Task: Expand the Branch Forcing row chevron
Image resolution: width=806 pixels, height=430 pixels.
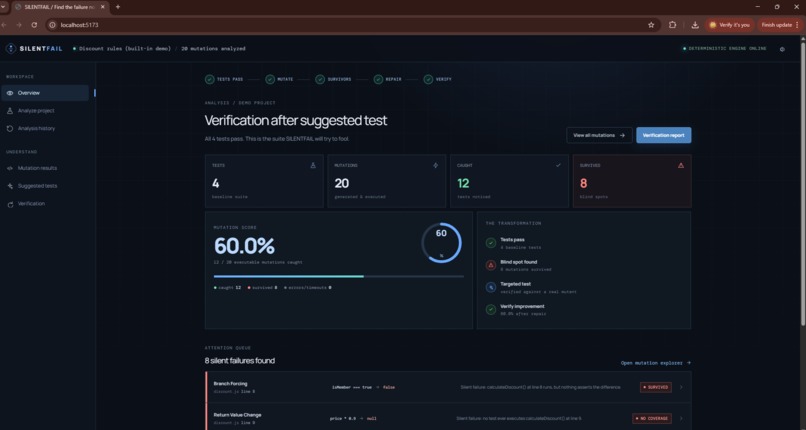Action: click(682, 387)
